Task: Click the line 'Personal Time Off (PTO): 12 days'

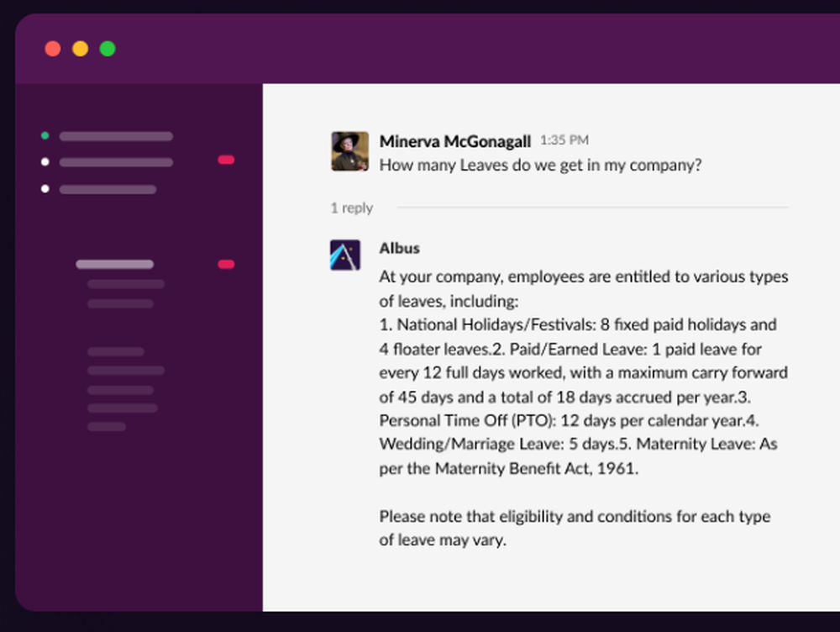Action: click(497, 420)
